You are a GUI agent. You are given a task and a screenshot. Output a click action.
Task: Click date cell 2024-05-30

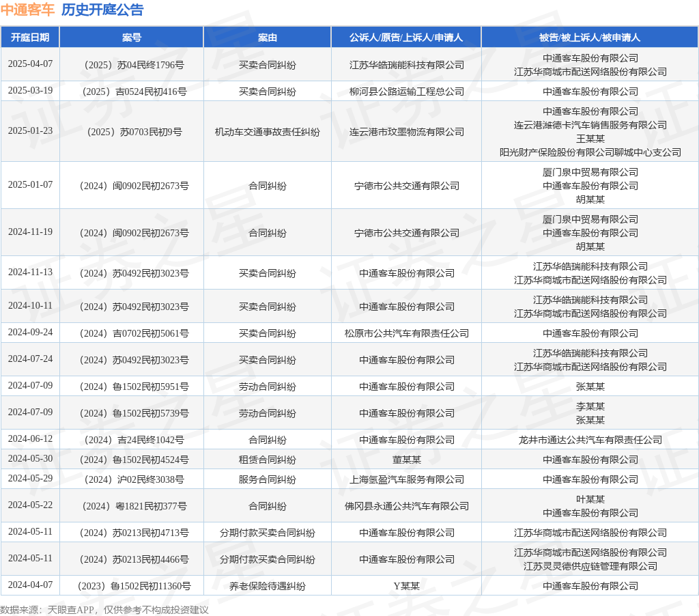(30, 458)
